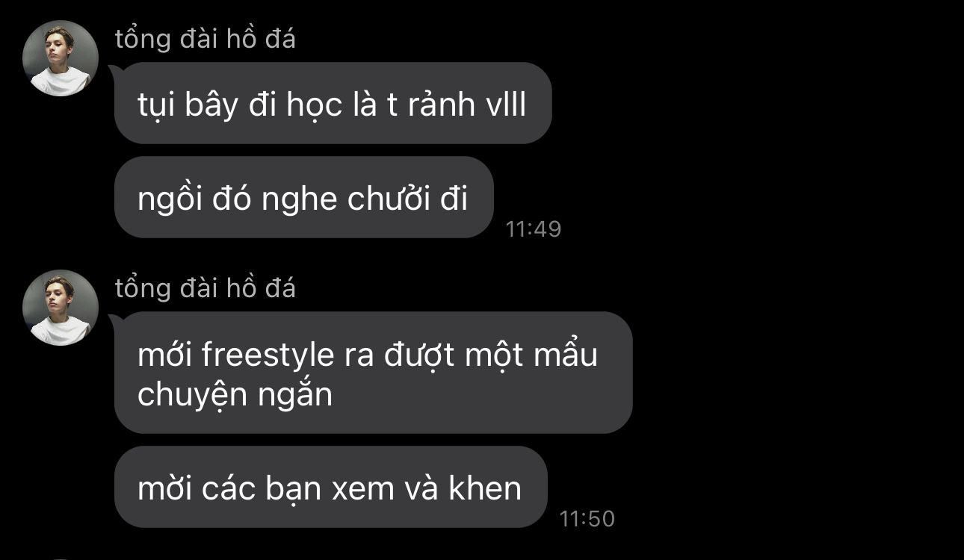Click the word 'freestyle' in the message

pyautogui.click(x=268, y=355)
